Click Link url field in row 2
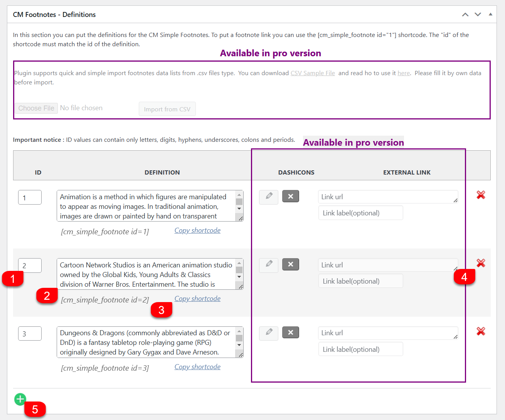Image resolution: width=505 pixels, height=420 pixels. click(x=388, y=265)
